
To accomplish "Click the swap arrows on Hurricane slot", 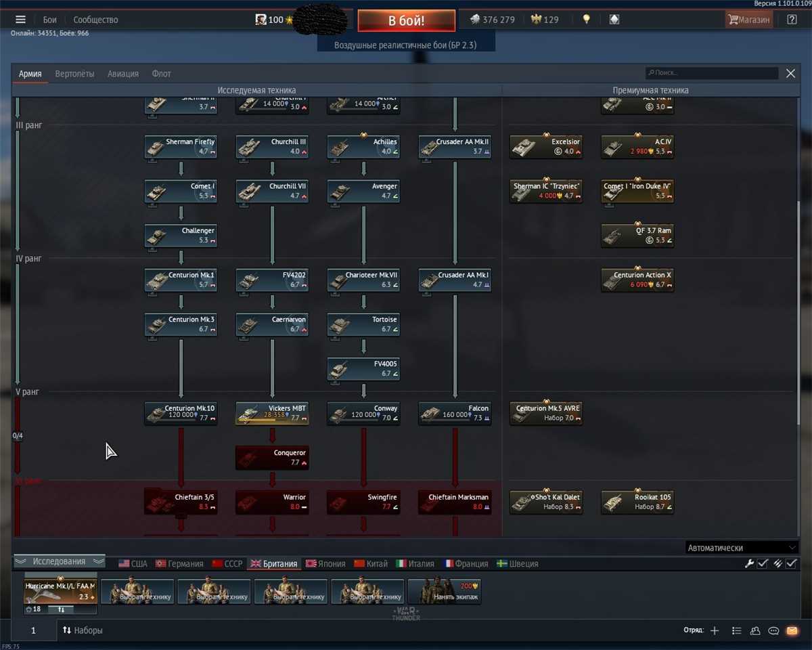I will [x=61, y=609].
